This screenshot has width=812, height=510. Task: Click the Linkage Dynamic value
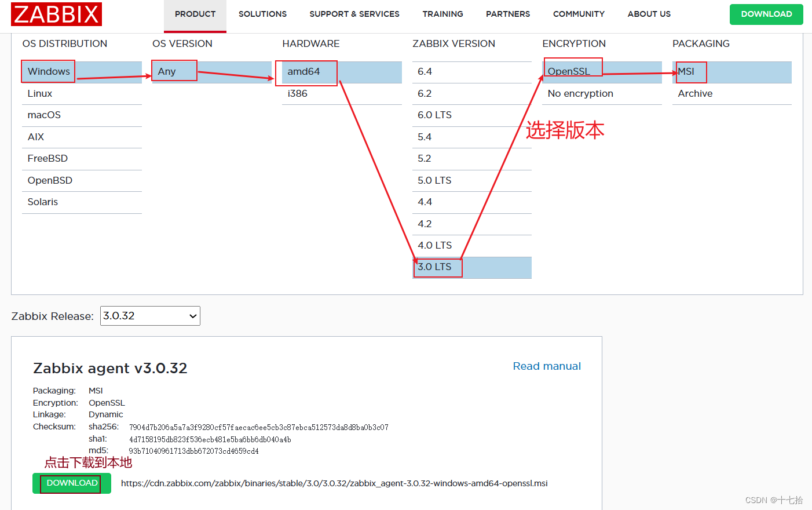106,415
